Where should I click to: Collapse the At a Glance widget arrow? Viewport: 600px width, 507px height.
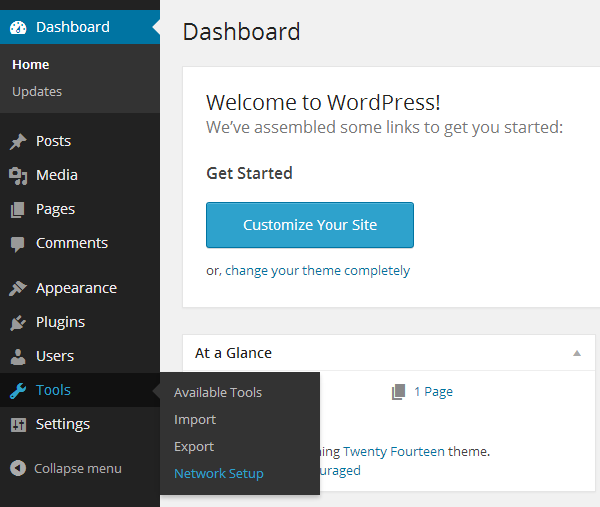(577, 353)
